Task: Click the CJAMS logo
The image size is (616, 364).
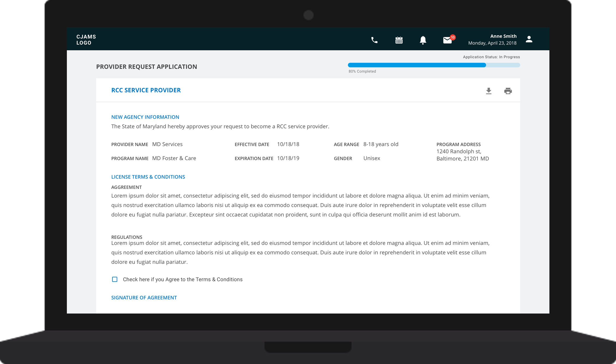Action: [x=86, y=40]
